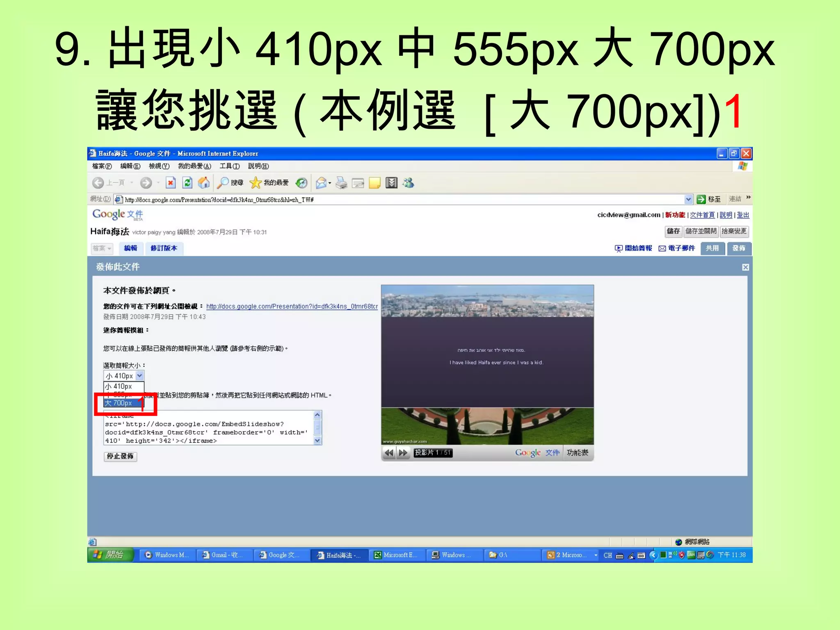Expand the address bar dropdown arrow
The image size is (840, 630).
coord(689,199)
